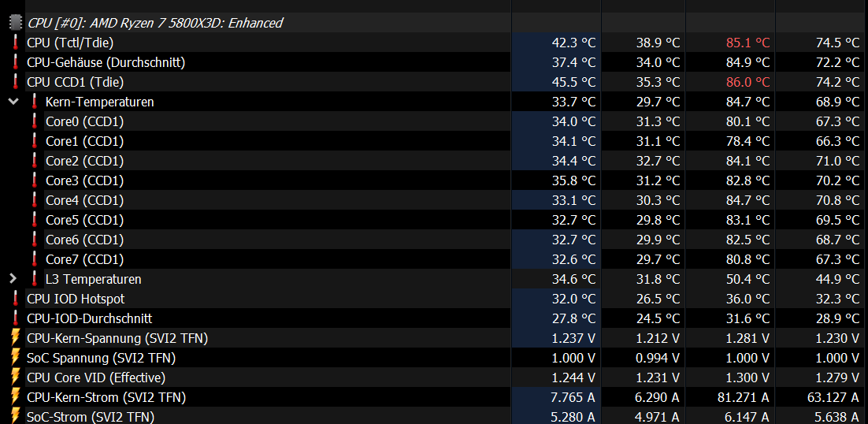Viewport: 868px width, 424px height.
Task: Click the CPU chip icon beside AMD Ryzen header
Action: tap(16, 23)
